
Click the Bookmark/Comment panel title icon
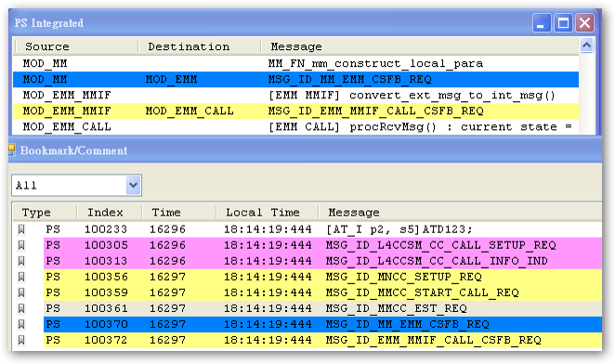tap(12, 149)
